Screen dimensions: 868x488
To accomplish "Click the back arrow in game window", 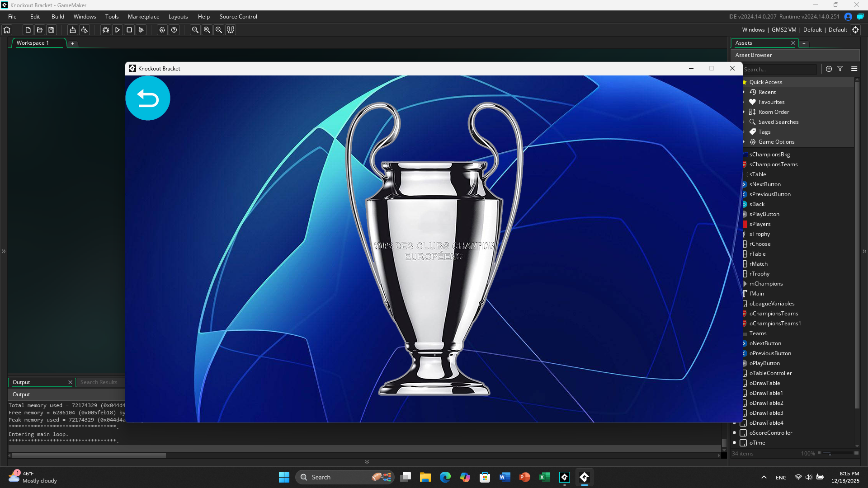I will click(148, 98).
